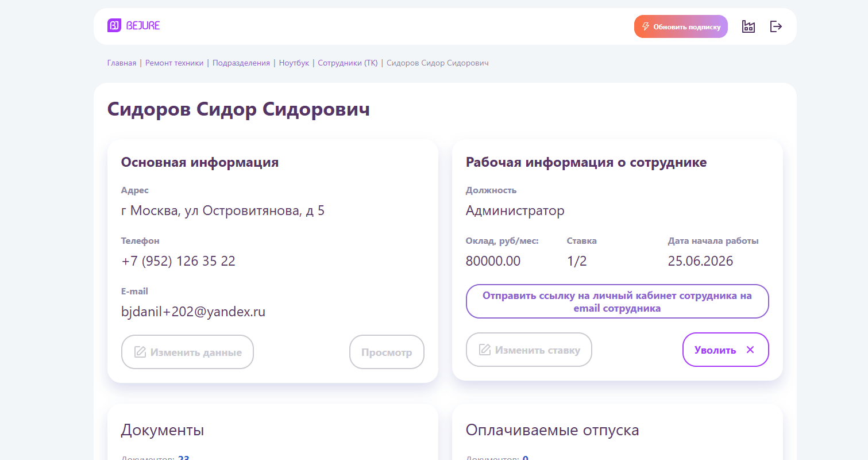Click the Уволить button
Viewport: 868px width, 460px height.
pyautogui.click(x=726, y=350)
